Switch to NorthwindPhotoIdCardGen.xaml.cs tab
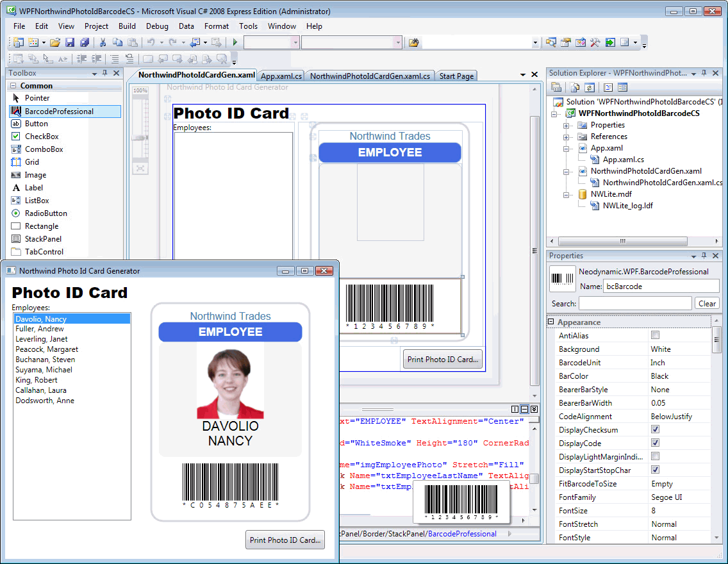The height and width of the screenshot is (564, 728). point(370,76)
